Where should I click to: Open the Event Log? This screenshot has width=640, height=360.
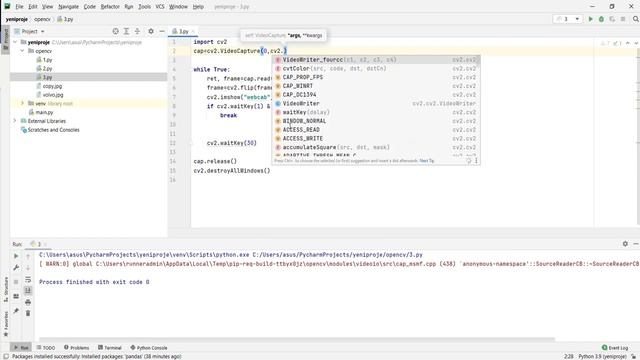615,347
